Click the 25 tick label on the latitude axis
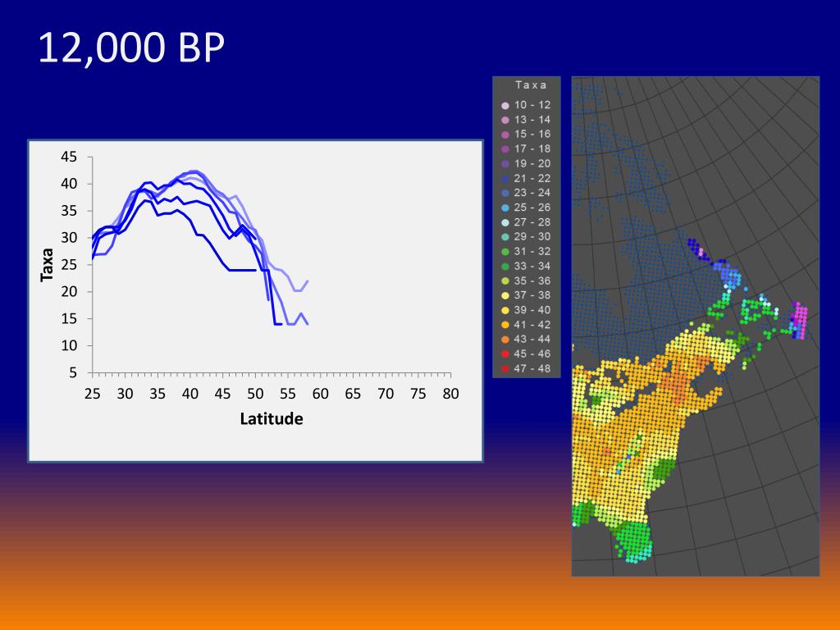 [92, 393]
